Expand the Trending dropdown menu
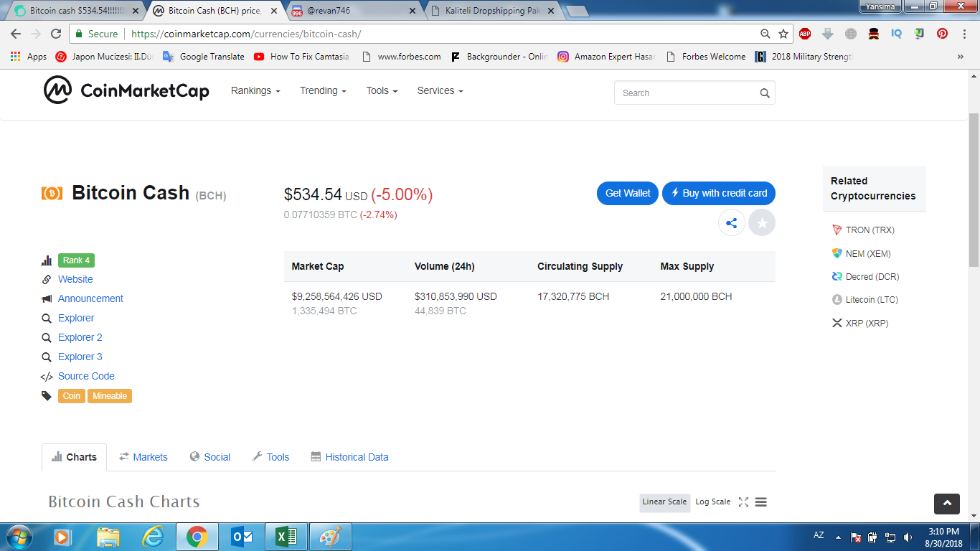This screenshot has height=551, width=980. [x=323, y=90]
